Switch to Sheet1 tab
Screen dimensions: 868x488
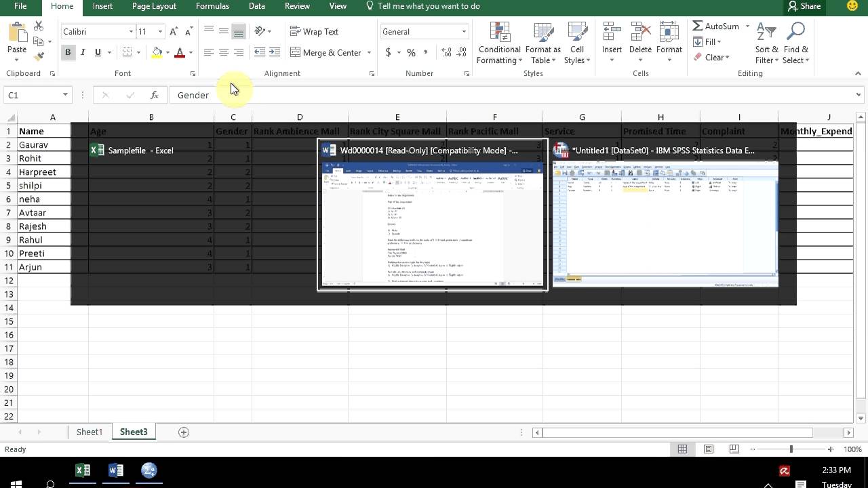pyautogui.click(x=89, y=432)
